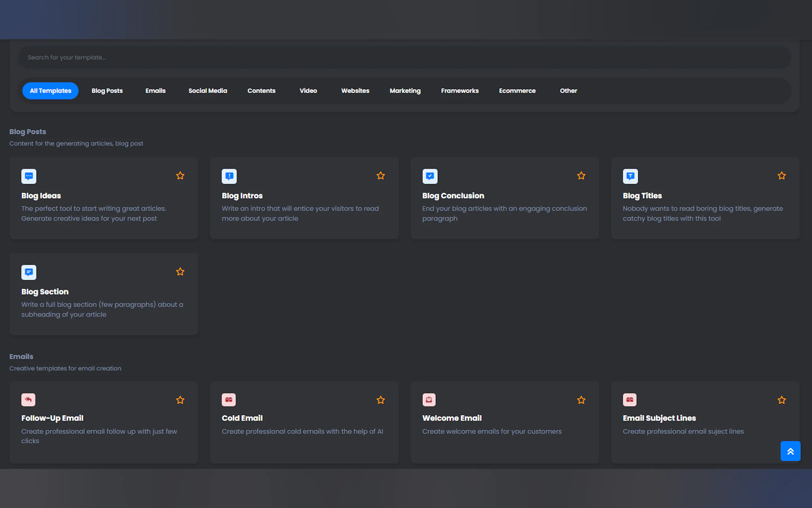Click the Blog Section message icon

(x=29, y=272)
